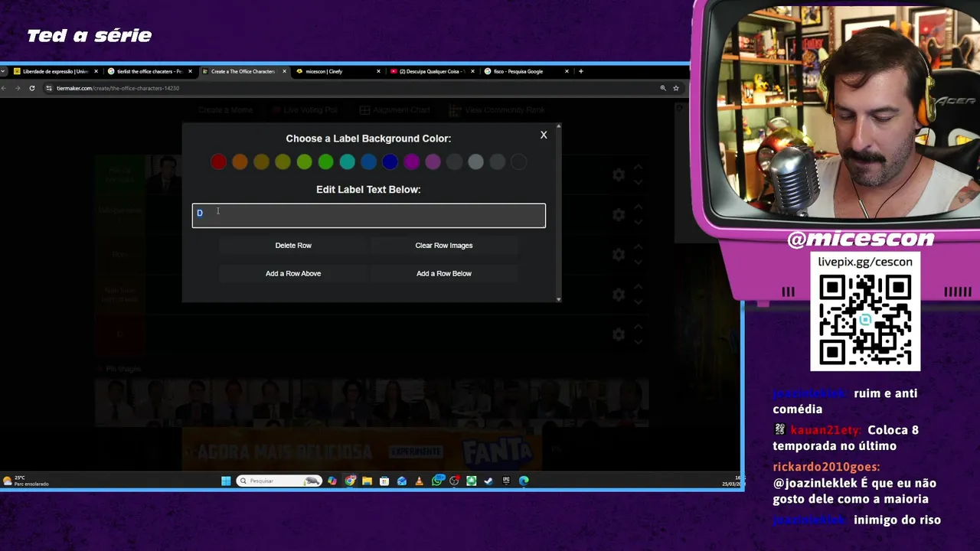Click Add a Row Below
The height and width of the screenshot is (551, 980).
click(x=444, y=273)
